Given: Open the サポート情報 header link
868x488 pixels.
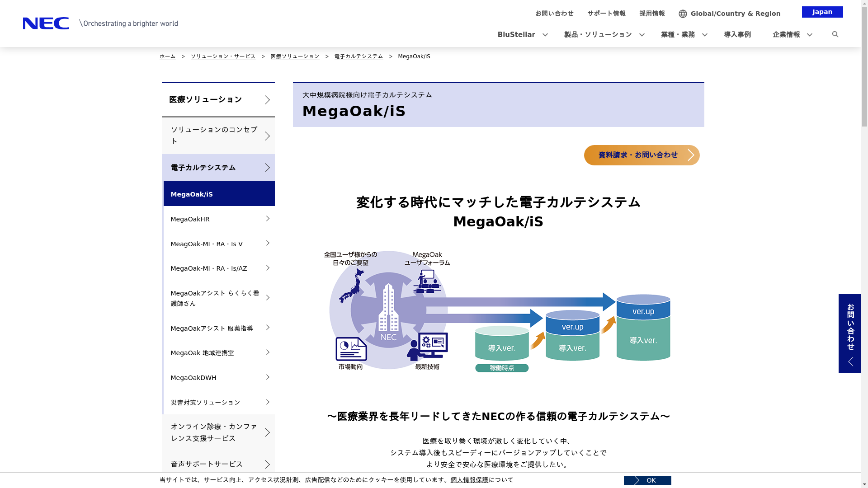Looking at the screenshot, I should pos(606,14).
